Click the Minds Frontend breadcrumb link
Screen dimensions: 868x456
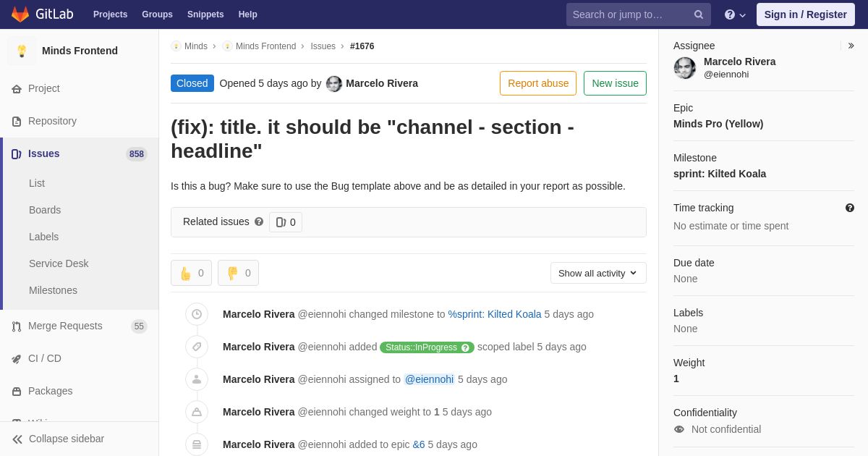click(x=265, y=46)
